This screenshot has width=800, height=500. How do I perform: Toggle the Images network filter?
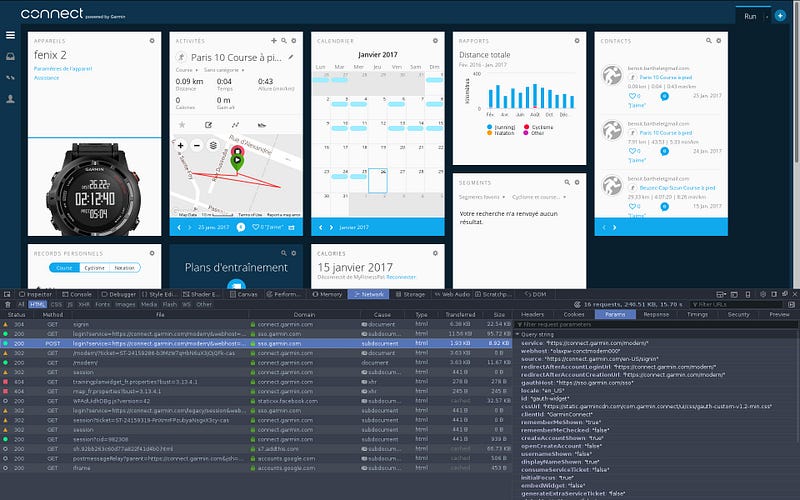tap(125, 305)
